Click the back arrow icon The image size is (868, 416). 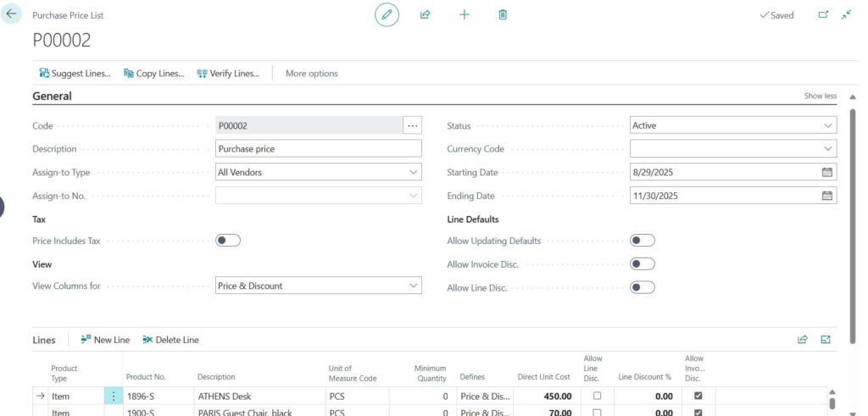point(11,14)
